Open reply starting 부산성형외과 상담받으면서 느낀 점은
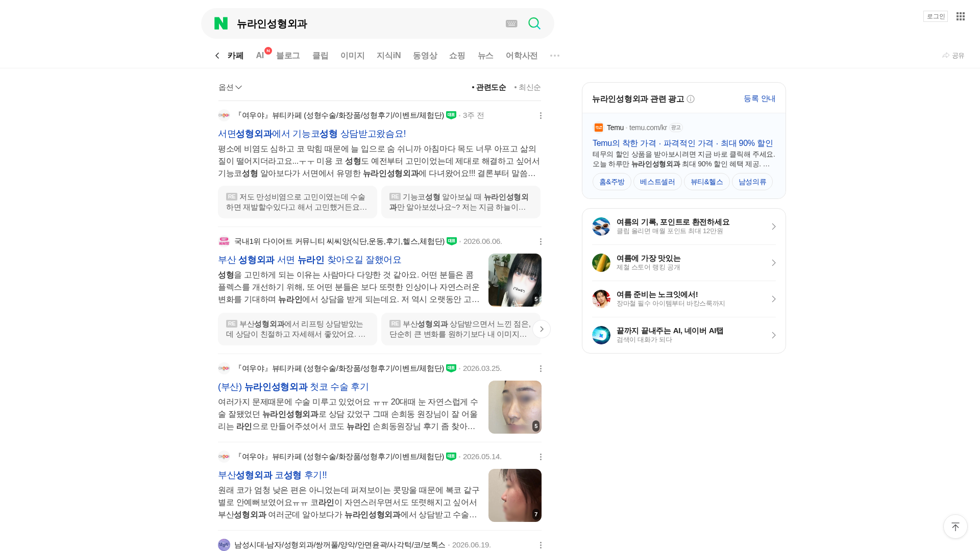 (x=461, y=329)
